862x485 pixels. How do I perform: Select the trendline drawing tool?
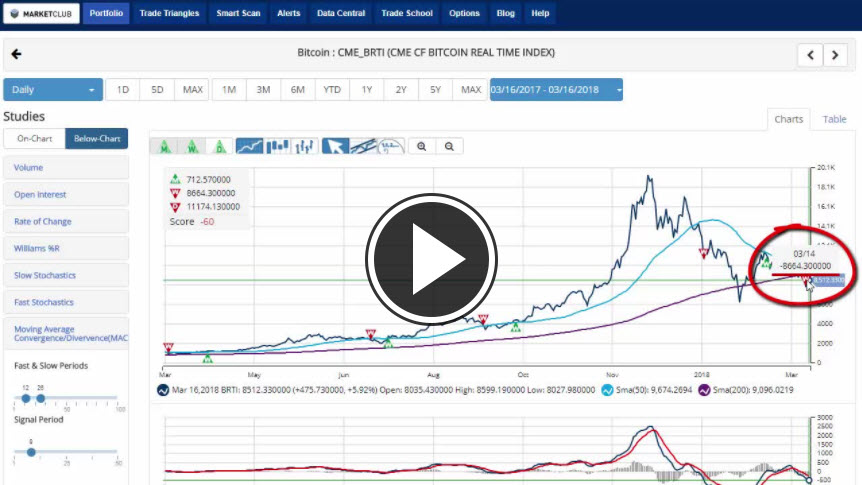pyautogui.click(x=363, y=146)
